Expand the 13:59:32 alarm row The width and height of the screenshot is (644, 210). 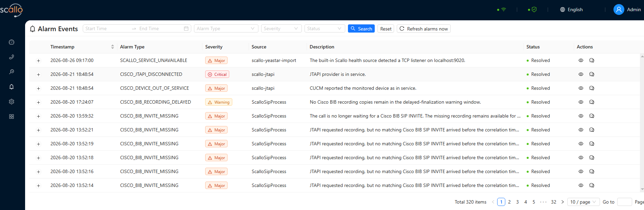(x=38, y=116)
